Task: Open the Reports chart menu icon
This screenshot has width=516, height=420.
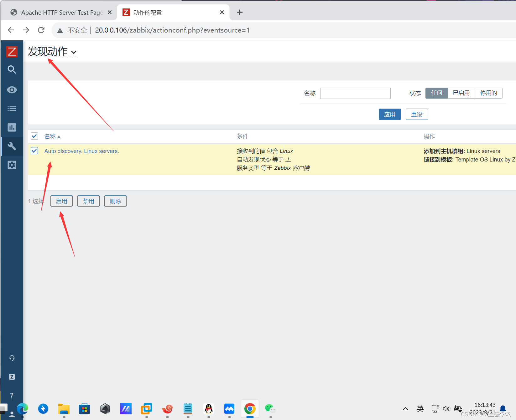Action: [x=12, y=127]
